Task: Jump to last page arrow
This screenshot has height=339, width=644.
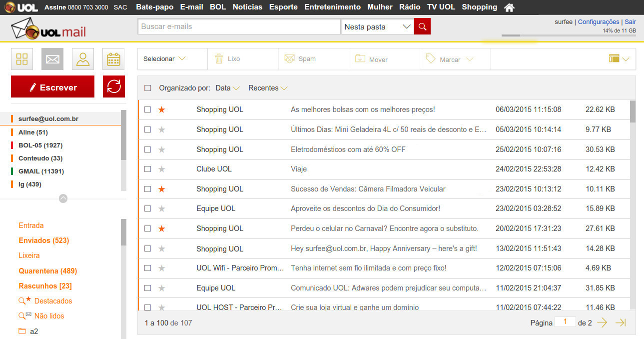Action: click(x=621, y=323)
